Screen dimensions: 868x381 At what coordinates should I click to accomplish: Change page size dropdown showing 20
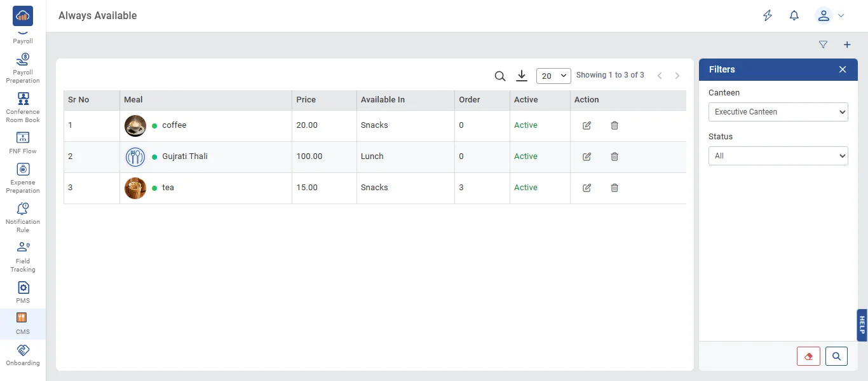tap(553, 76)
